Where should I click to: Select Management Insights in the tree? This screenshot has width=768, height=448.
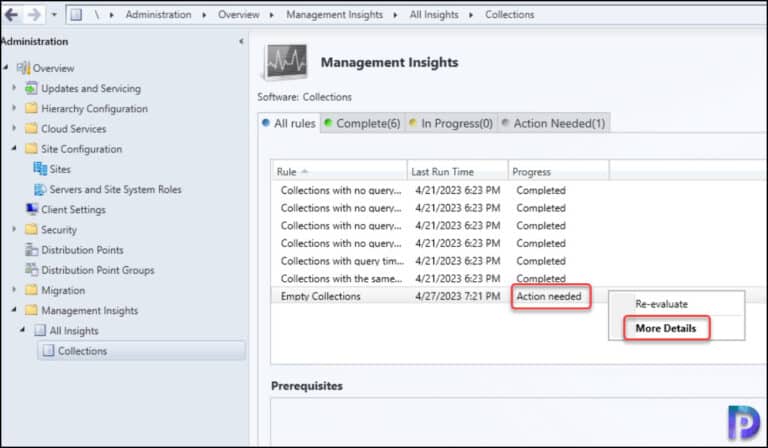[x=90, y=310]
